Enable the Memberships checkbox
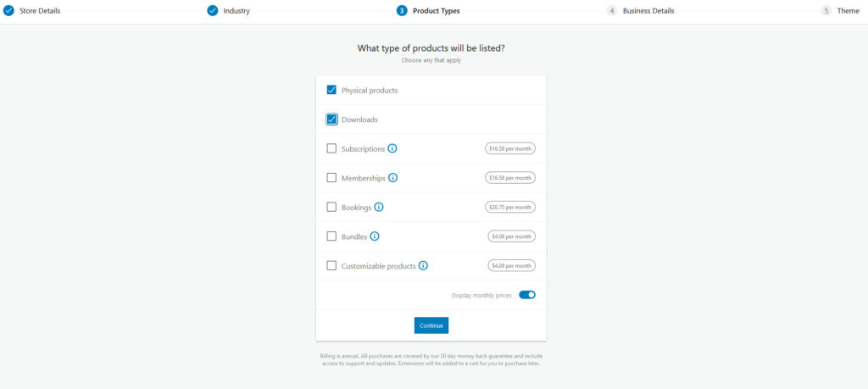Image resolution: width=868 pixels, height=389 pixels. click(x=331, y=178)
